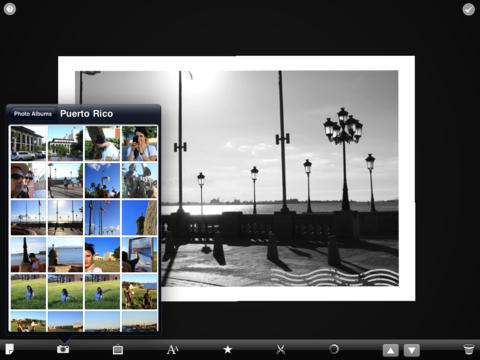Select the selfie with sunglasses photo
This screenshot has height=360, width=480.
pos(28,180)
